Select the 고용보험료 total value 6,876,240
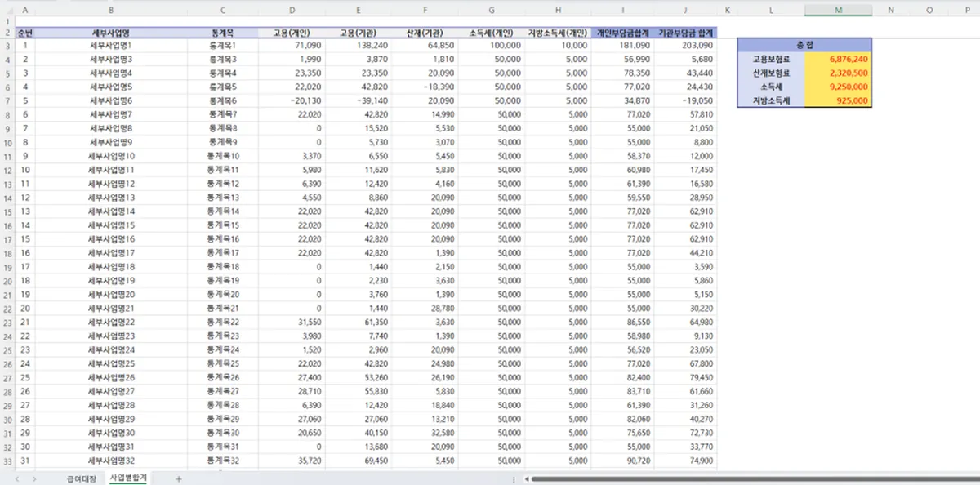The height and width of the screenshot is (485, 980). coord(838,60)
